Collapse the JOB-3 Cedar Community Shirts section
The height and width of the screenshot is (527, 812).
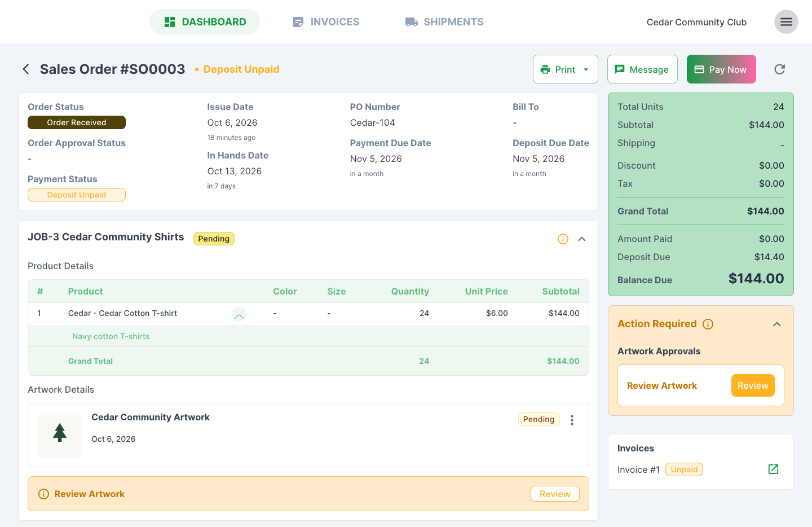[582, 239]
